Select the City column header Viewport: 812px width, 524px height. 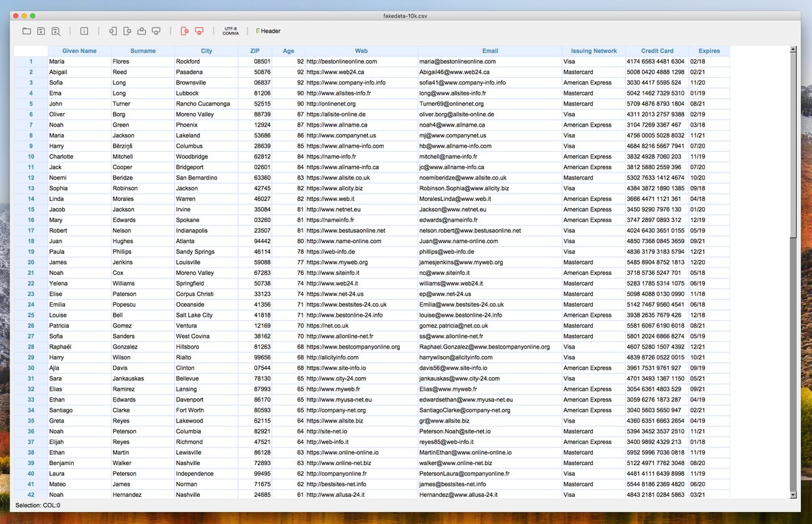tap(206, 51)
